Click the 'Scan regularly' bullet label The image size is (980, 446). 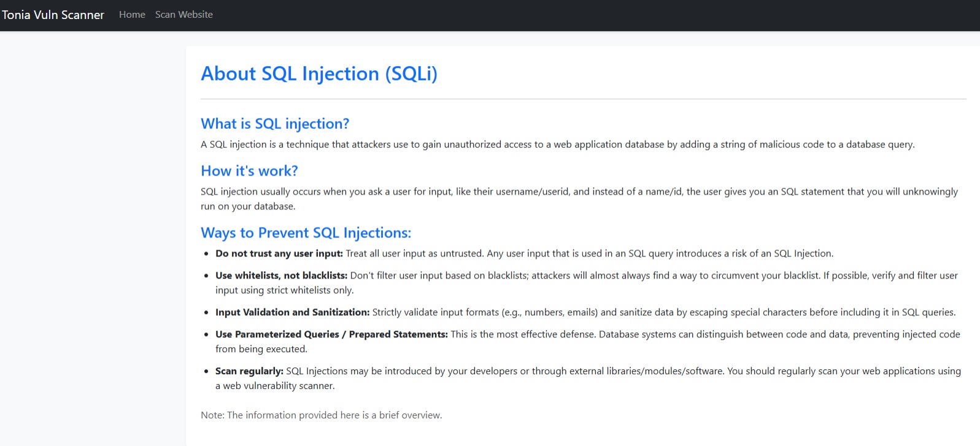tap(249, 372)
